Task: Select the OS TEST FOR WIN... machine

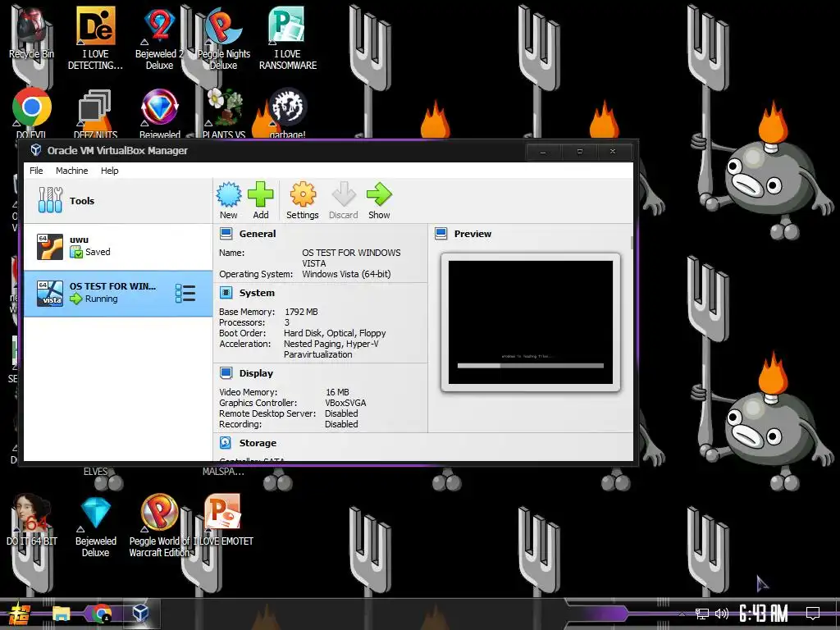Action: point(118,293)
